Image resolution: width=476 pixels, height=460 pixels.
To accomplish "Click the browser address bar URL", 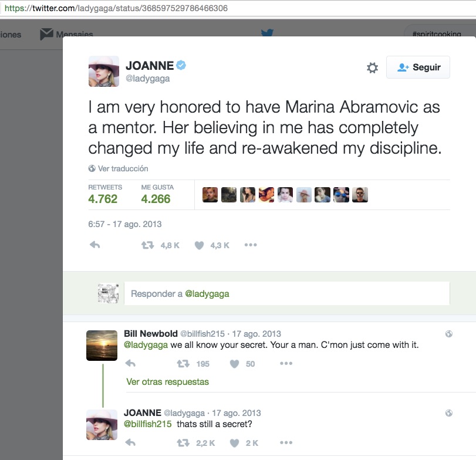I will click(x=117, y=9).
